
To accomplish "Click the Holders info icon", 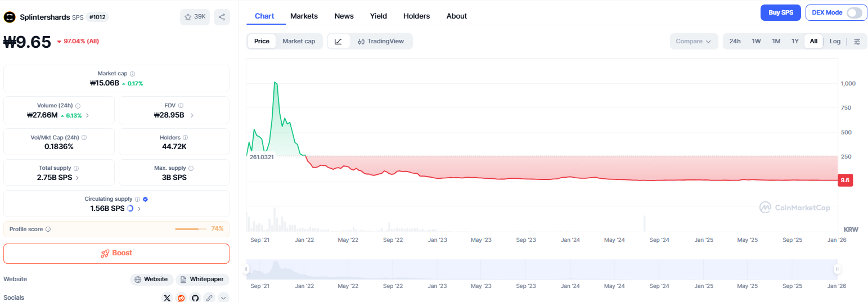I will click(186, 137).
